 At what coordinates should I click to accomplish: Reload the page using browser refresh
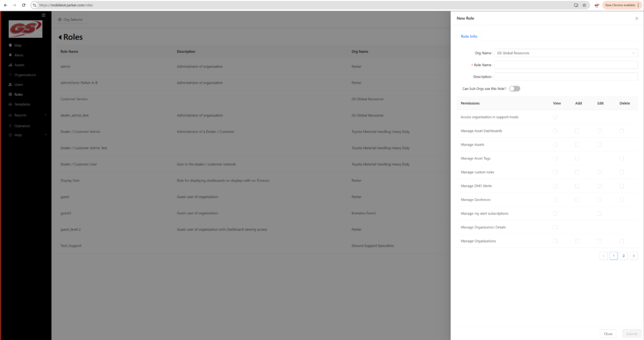24,5
